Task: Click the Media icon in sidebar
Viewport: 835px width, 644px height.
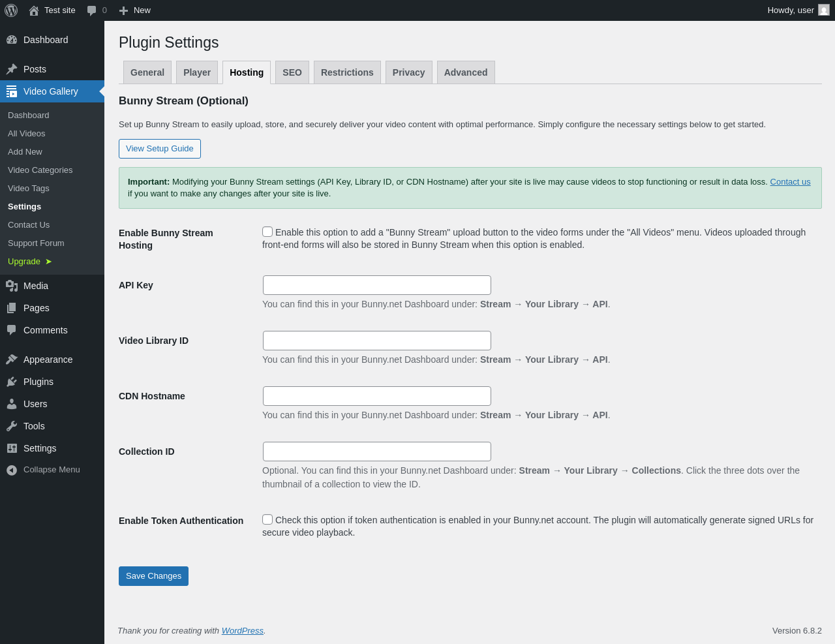Action: coord(12,286)
